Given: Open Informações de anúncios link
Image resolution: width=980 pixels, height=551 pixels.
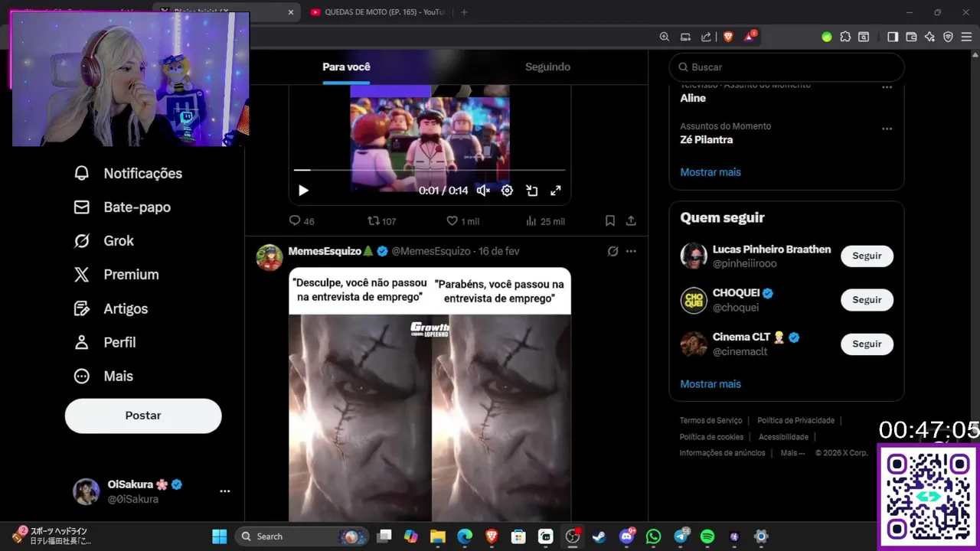Looking at the screenshot, I should coord(722,453).
